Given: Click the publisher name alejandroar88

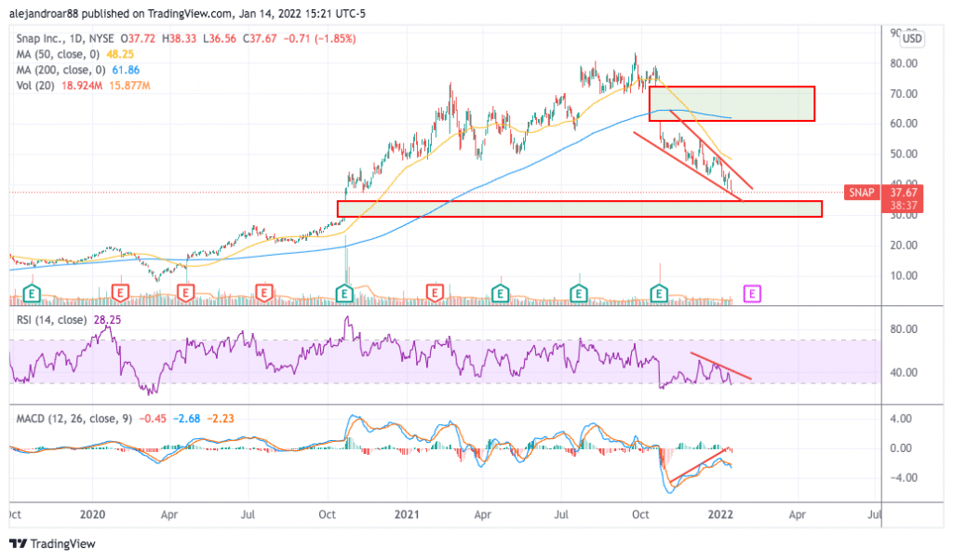Looking at the screenshot, I should click(44, 13).
